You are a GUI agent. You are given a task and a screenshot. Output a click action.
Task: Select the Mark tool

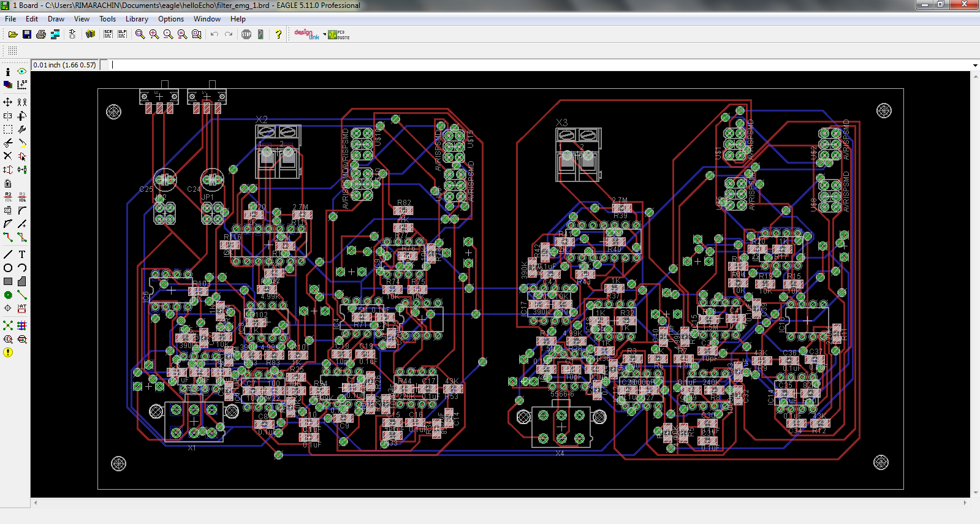[22, 85]
